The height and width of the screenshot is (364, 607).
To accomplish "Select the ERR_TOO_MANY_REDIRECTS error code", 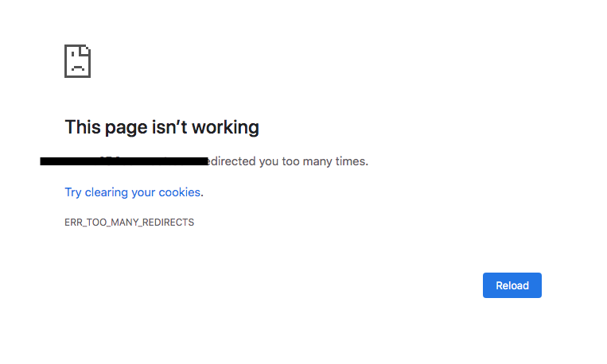I will point(130,223).
